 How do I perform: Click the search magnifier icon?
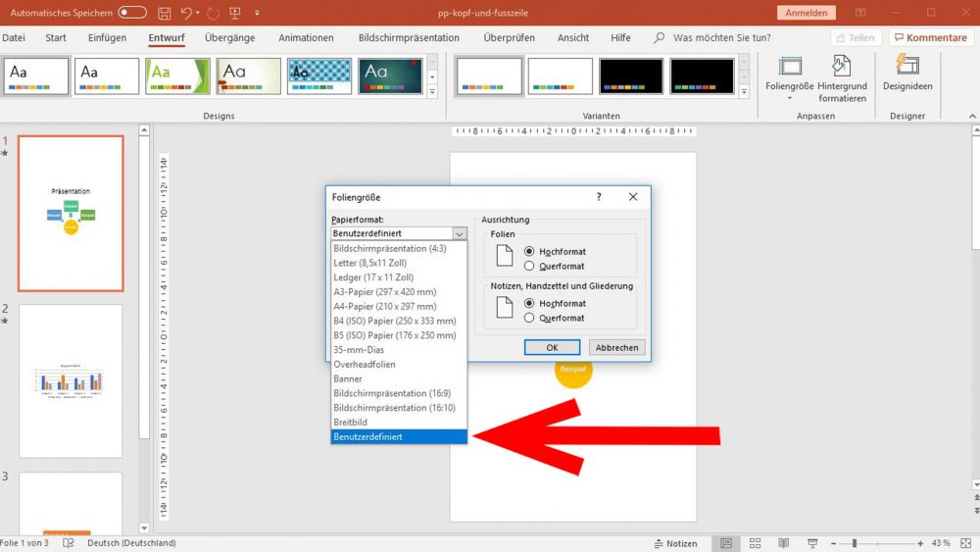pyautogui.click(x=659, y=37)
